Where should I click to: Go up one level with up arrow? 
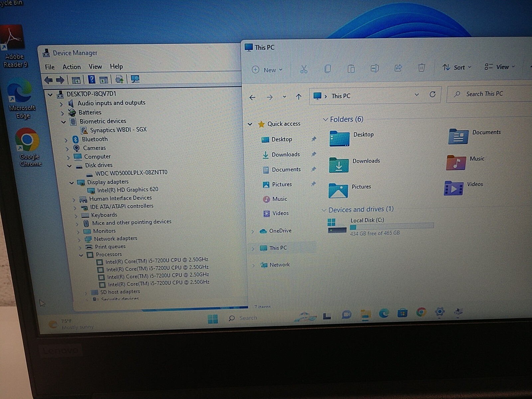click(x=299, y=97)
